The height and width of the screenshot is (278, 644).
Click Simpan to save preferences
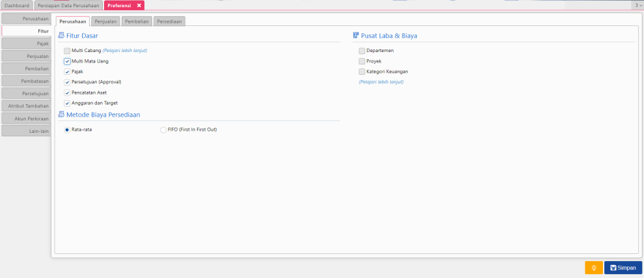click(623, 268)
